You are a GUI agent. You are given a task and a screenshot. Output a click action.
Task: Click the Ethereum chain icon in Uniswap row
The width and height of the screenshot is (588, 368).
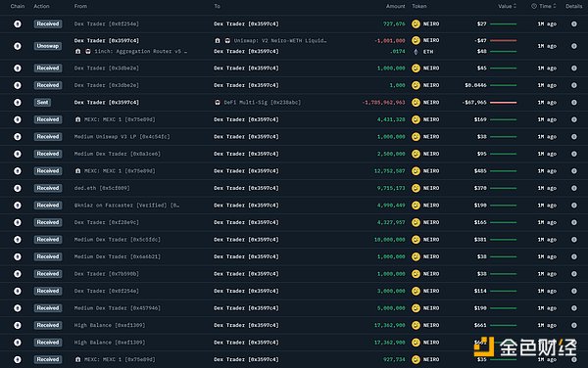coord(18,46)
